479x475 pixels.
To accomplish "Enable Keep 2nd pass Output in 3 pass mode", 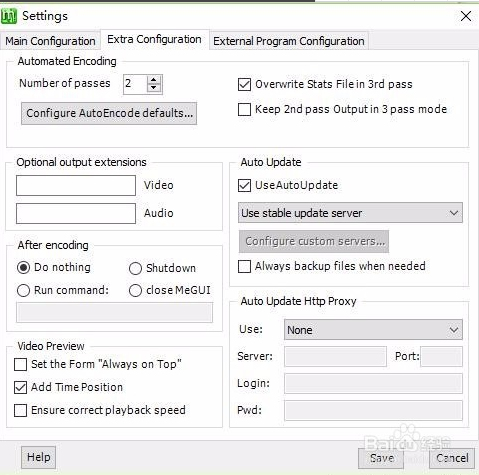I will 244,109.
